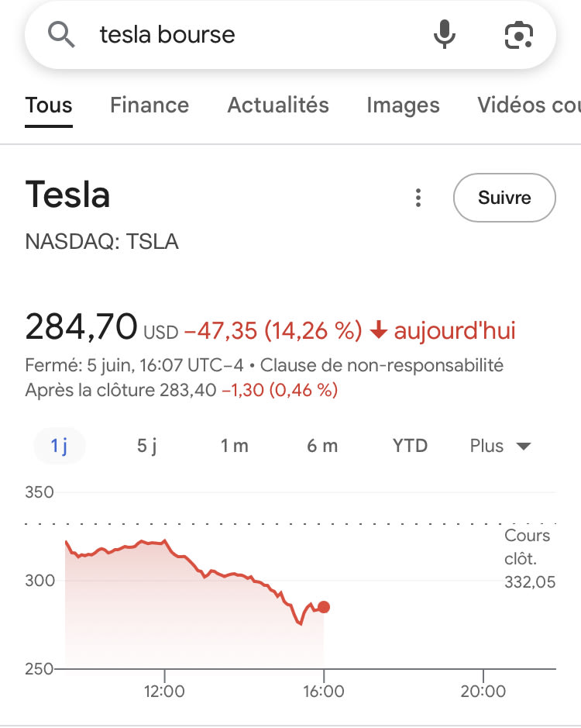
Task: Start voice search with microphone icon
Action: [x=444, y=35]
